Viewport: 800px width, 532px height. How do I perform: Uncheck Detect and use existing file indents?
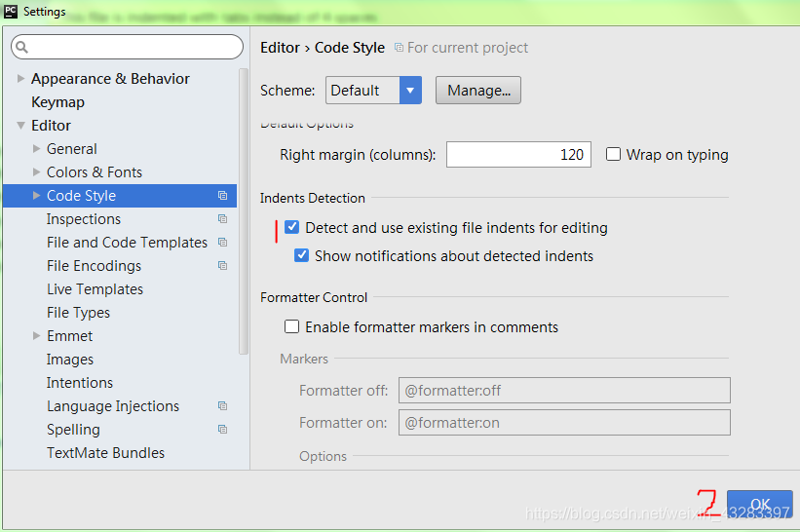(x=291, y=227)
